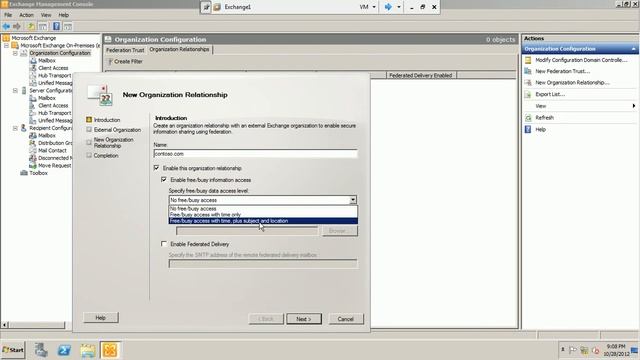Click Exchange Management Console taskbar icon

click(x=110, y=350)
